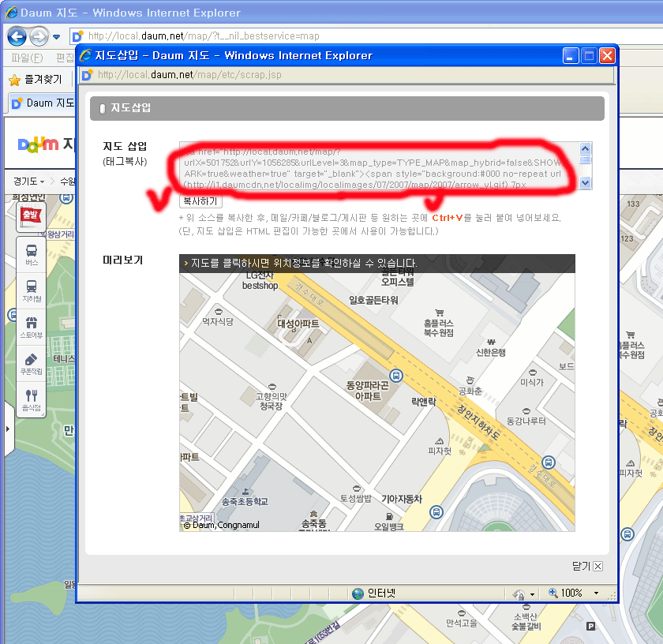Select the 쿠폰직립 coupon icon
This screenshot has height=644, width=663.
pyautogui.click(x=32, y=364)
